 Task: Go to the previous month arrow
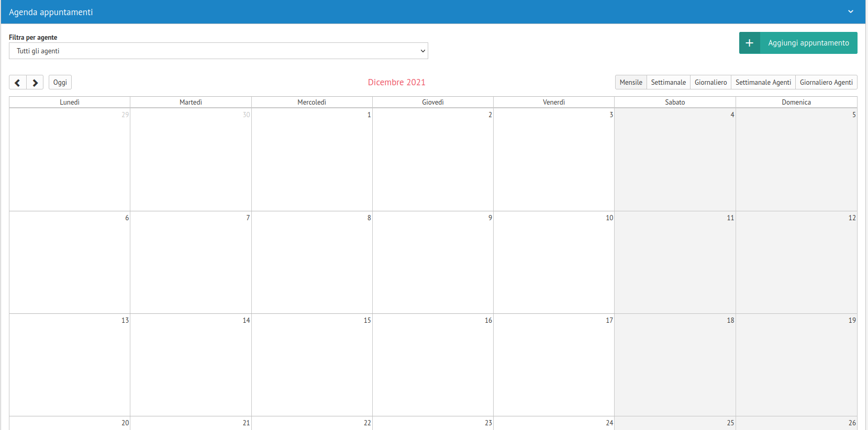(x=17, y=83)
